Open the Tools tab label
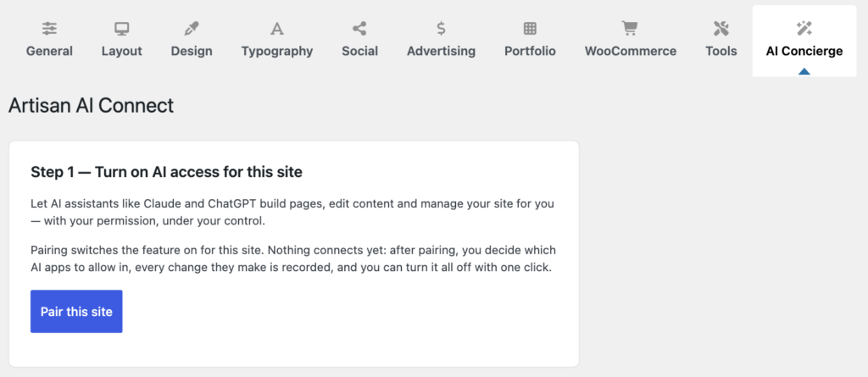This screenshot has height=377, width=868. click(721, 52)
